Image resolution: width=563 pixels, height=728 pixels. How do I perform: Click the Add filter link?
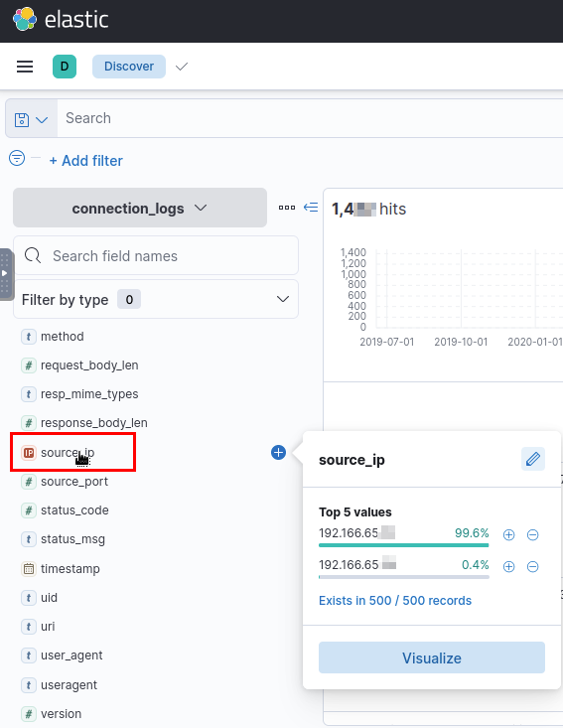click(x=86, y=161)
